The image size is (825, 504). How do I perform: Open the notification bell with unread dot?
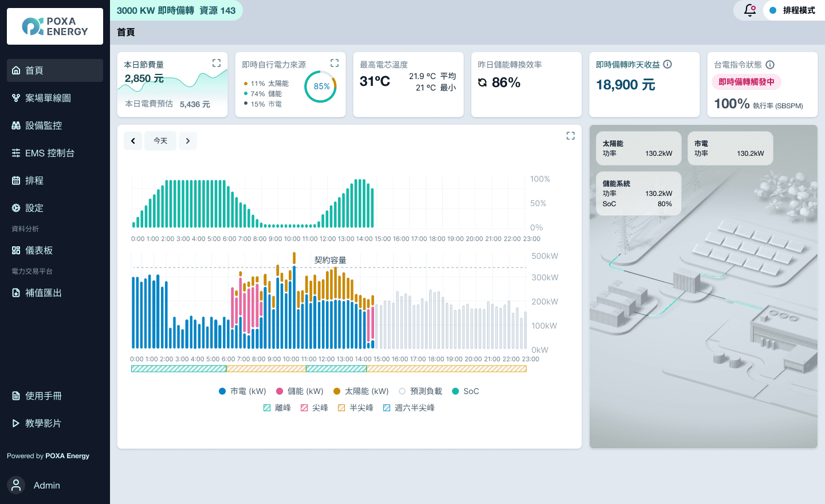coord(749,10)
